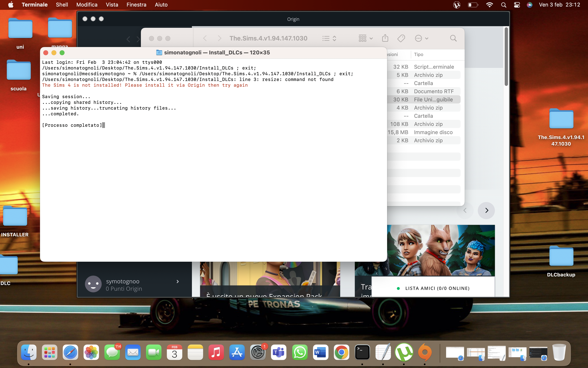Open Origin app in the Dock
The height and width of the screenshot is (368, 588).
pyautogui.click(x=425, y=352)
